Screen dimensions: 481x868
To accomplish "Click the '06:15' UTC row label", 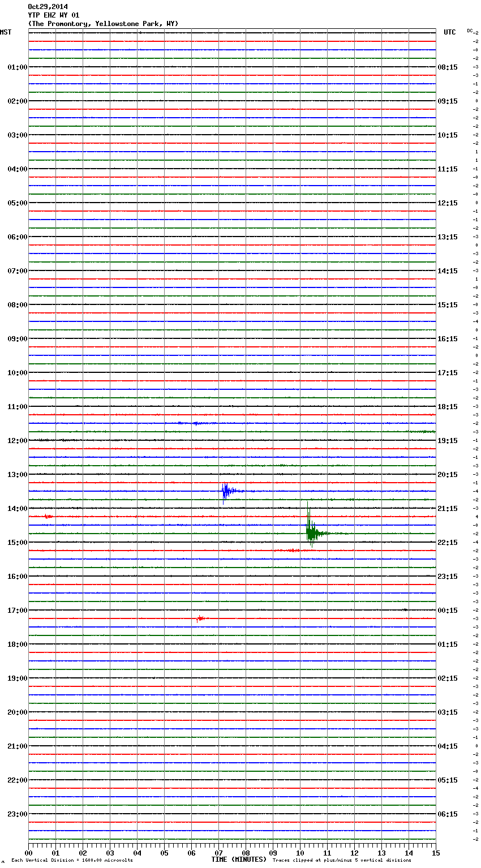I will pyautogui.click(x=448, y=814).
